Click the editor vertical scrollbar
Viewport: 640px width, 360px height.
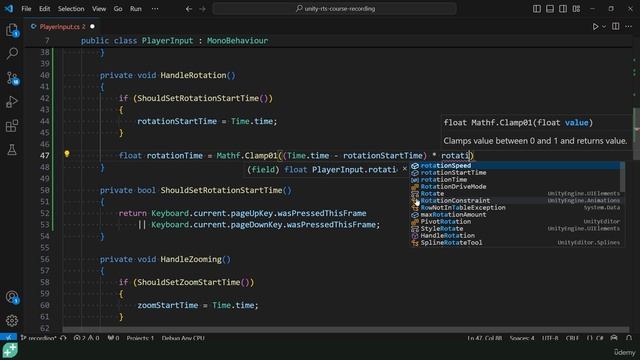click(x=636, y=133)
